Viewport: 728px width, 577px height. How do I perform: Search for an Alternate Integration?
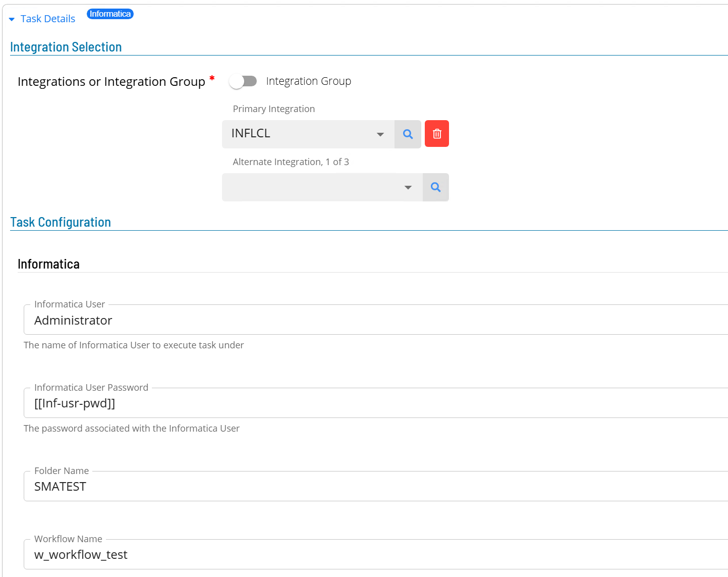[x=436, y=187]
